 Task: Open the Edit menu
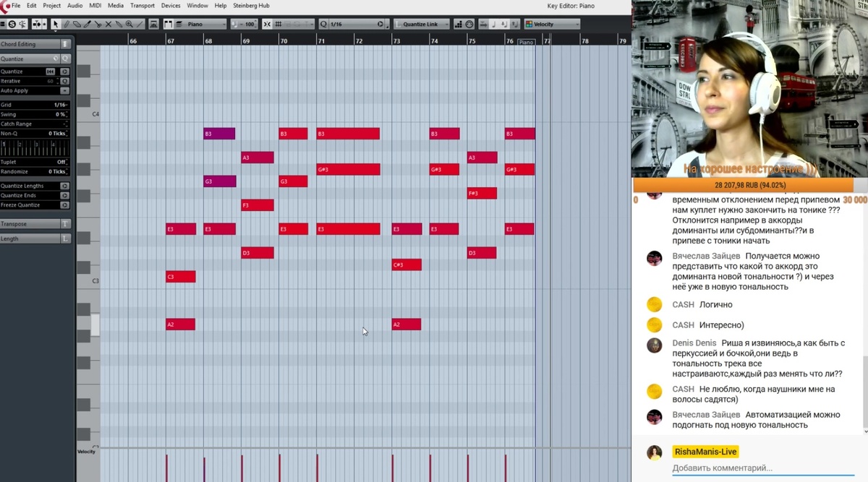pos(32,5)
